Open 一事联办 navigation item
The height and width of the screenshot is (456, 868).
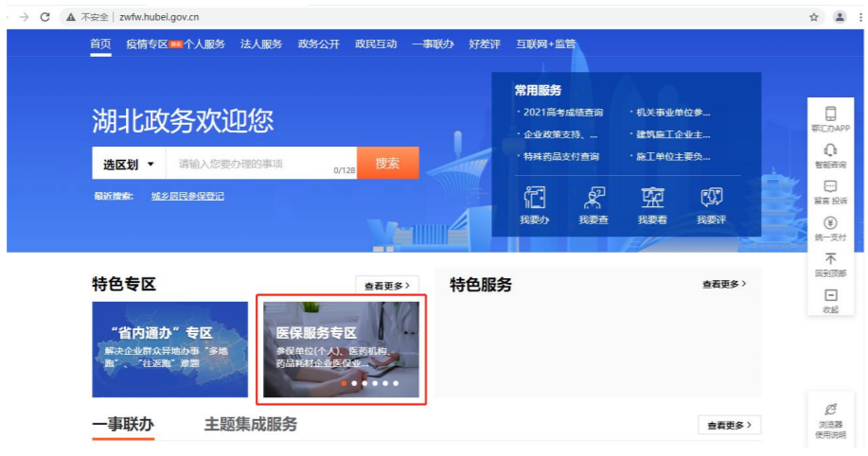(433, 44)
